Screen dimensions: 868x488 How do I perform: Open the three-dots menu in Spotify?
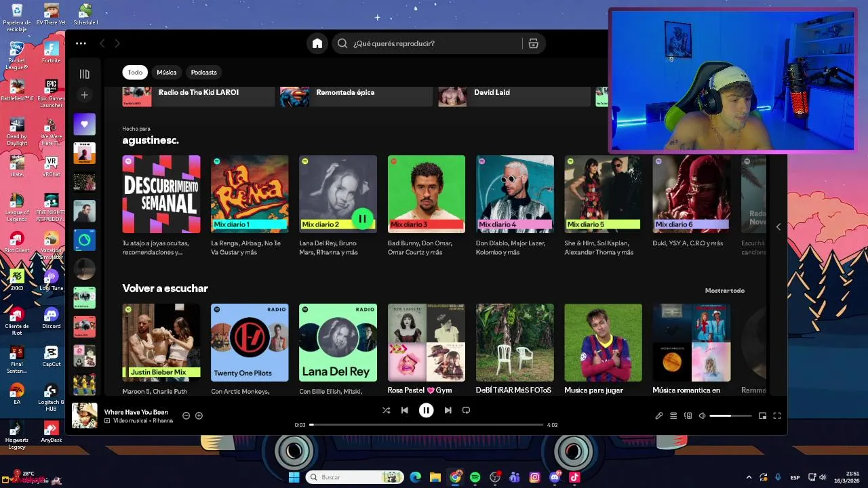pos(81,43)
